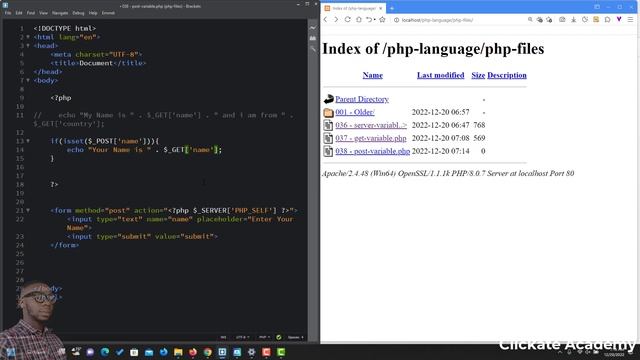Open the Navigate menu in Brackets

[x=60, y=13]
